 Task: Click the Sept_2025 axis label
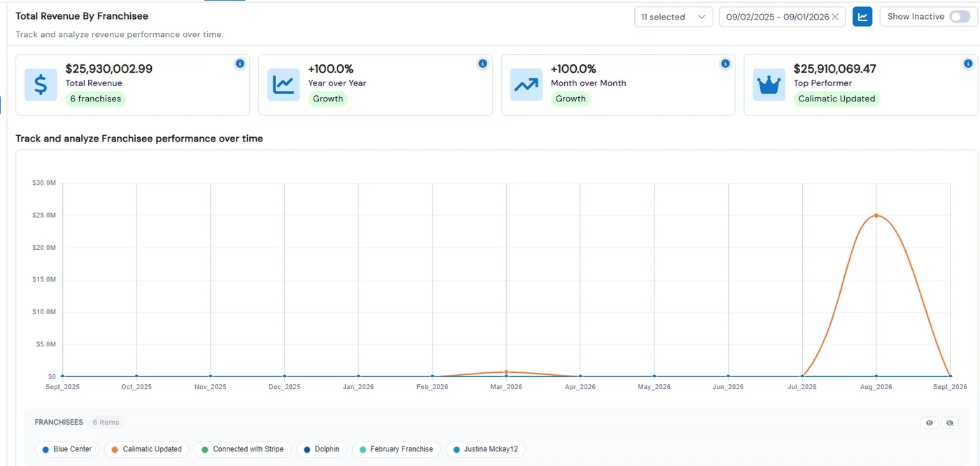pos(63,387)
